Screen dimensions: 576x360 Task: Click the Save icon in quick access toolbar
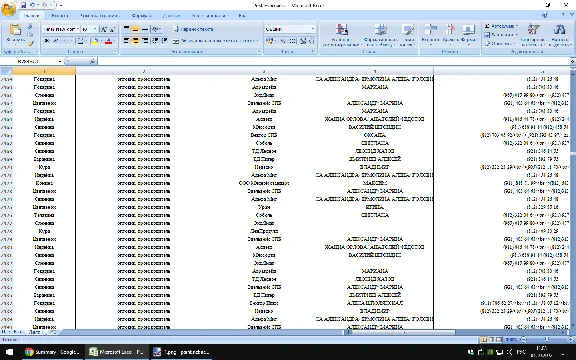(x=24, y=5)
